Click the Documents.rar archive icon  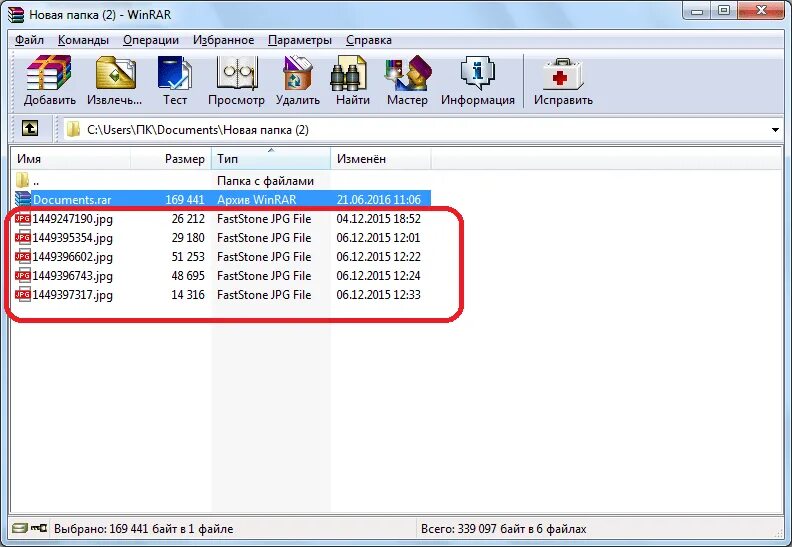23,199
